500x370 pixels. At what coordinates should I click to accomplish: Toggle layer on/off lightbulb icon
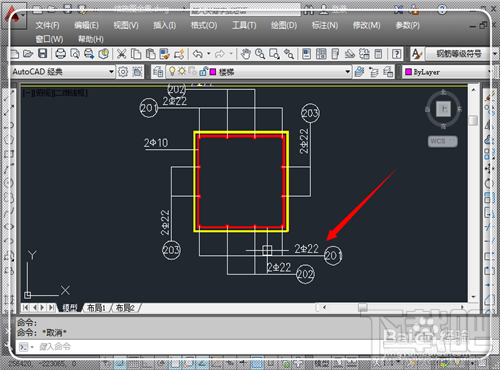tap(172, 71)
